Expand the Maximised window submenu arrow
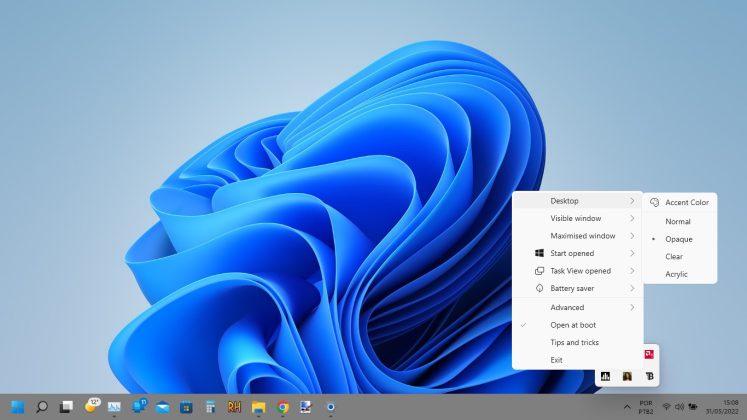The image size is (747, 420). (x=632, y=236)
